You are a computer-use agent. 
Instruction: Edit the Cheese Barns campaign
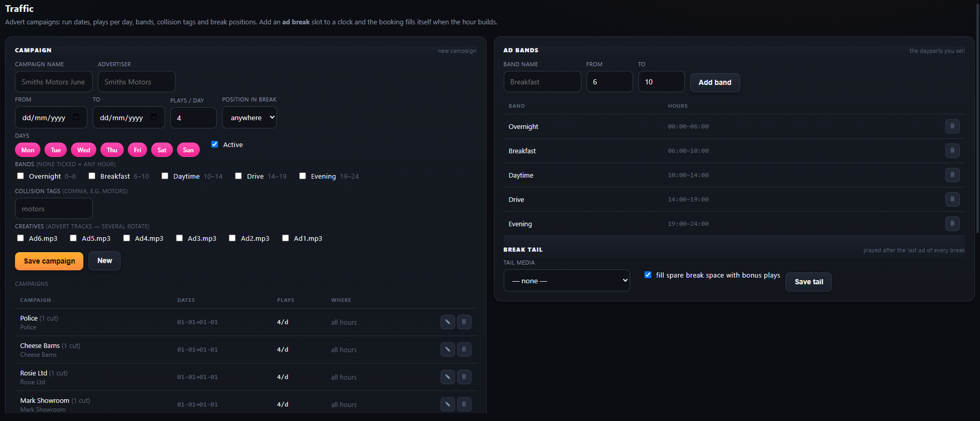point(448,350)
